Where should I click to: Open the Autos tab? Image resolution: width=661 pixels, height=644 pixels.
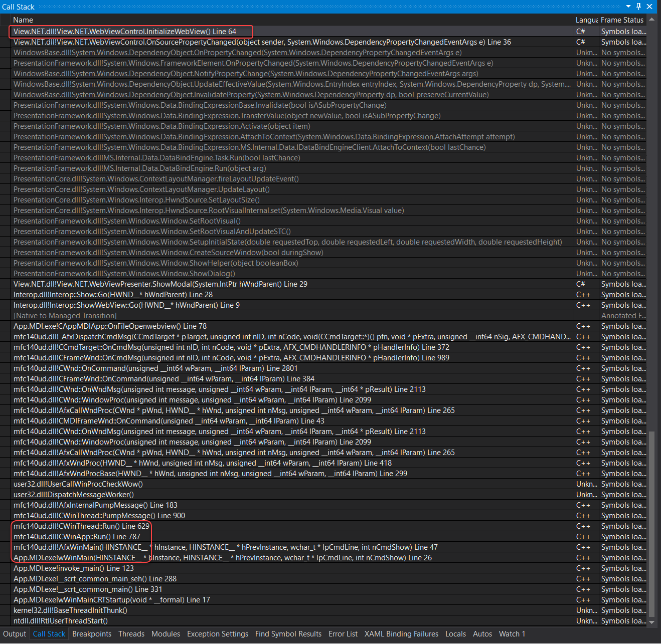tap(482, 633)
